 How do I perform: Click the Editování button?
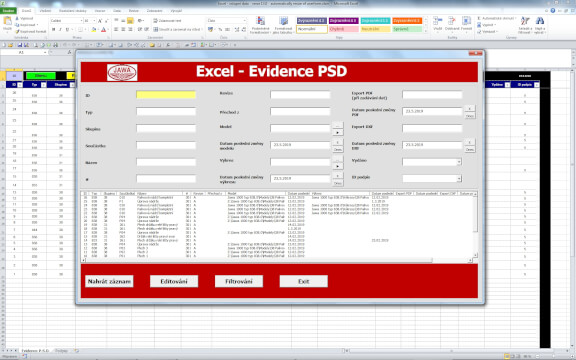tap(174, 281)
